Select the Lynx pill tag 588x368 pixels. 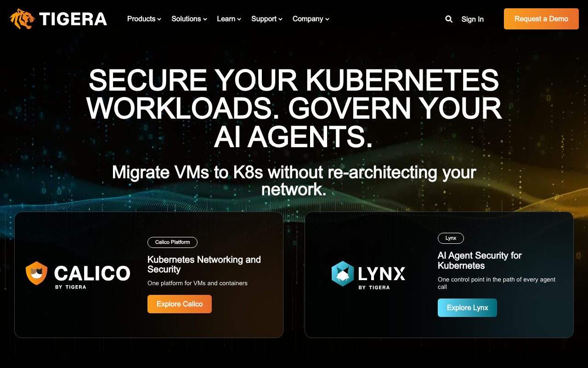click(451, 238)
